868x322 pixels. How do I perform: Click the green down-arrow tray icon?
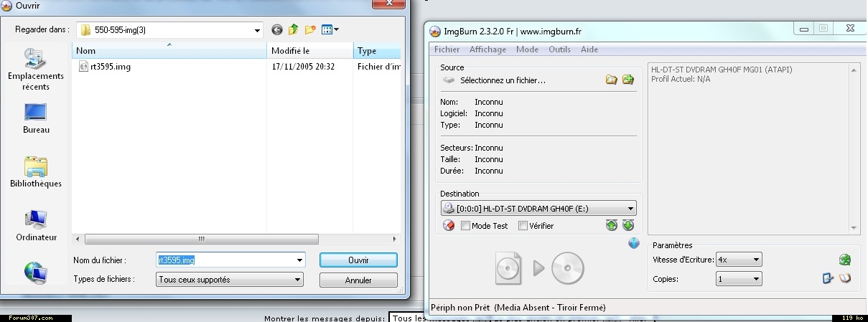pos(628,225)
